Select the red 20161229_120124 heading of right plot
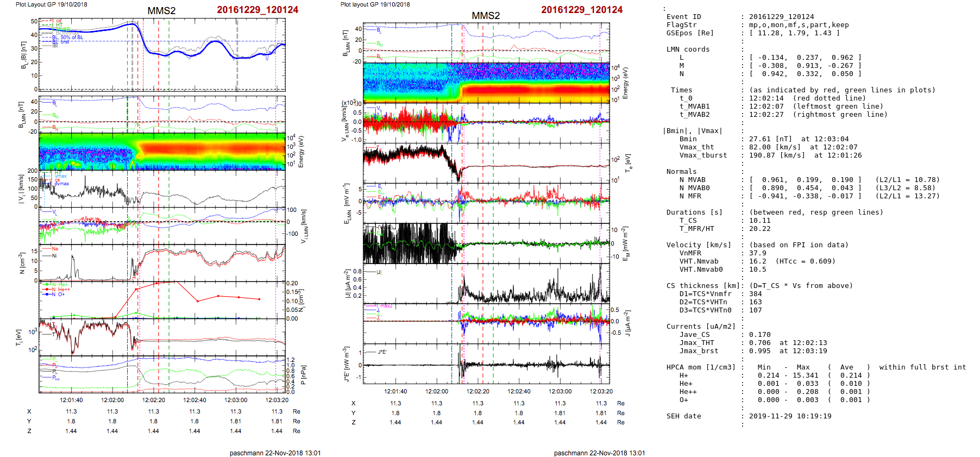The height and width of the screenshot is (457, 980). click(582, 10)
